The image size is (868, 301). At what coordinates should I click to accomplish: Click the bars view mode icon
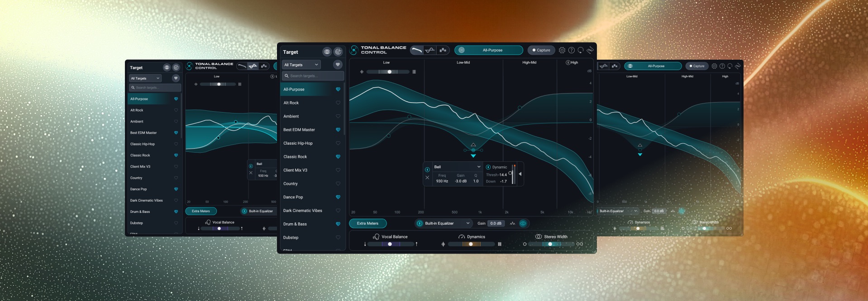[443, 50]
